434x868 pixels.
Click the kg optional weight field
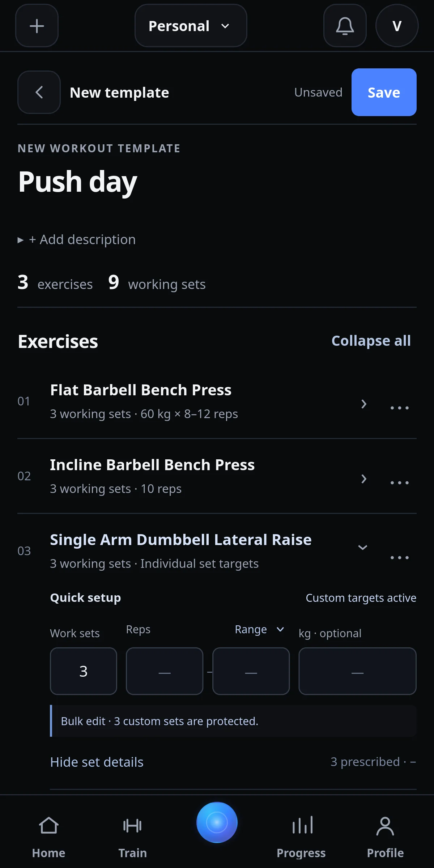tap(357, 671)
